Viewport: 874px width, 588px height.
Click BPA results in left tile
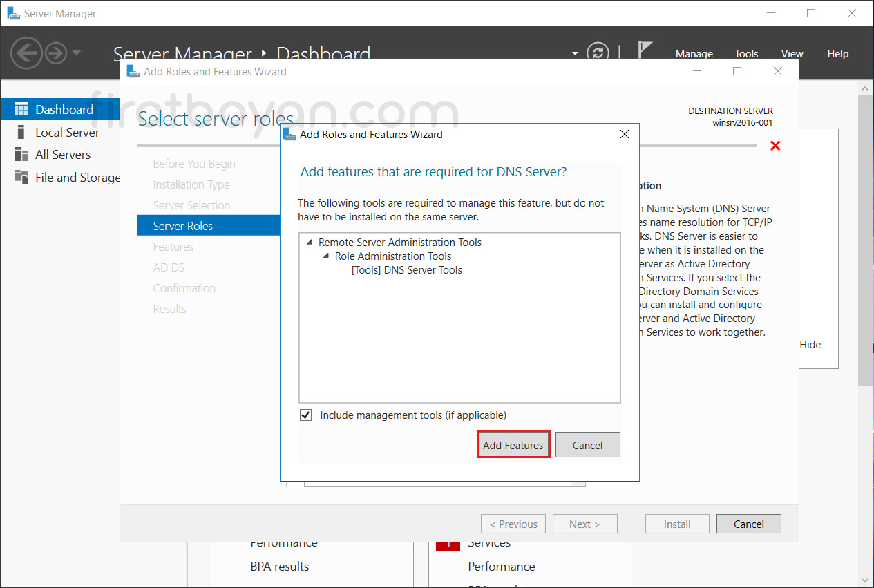(280, 567)
